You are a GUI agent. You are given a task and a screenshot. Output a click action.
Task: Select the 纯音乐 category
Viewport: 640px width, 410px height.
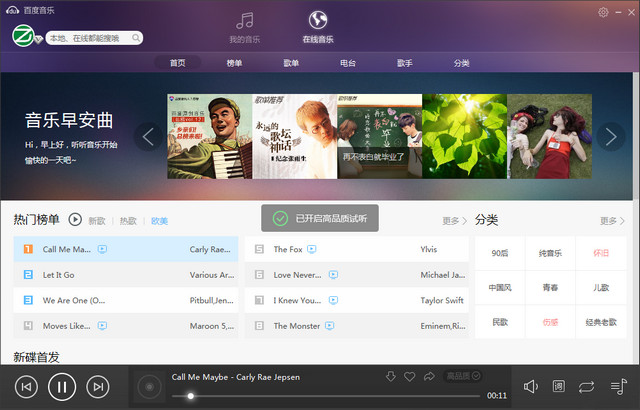coord(551,253)
